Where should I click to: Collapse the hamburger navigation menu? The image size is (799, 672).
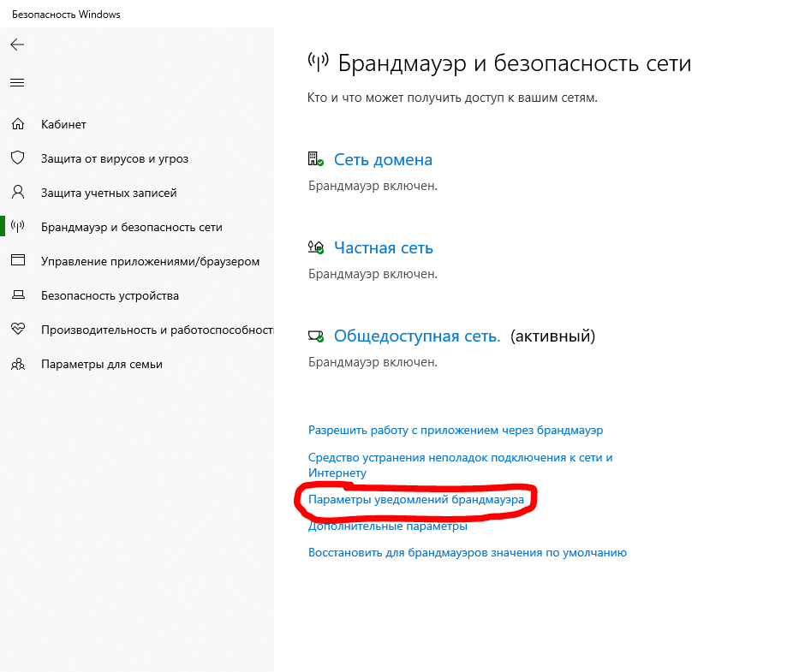pyautogui.click(x=17, y=82)
